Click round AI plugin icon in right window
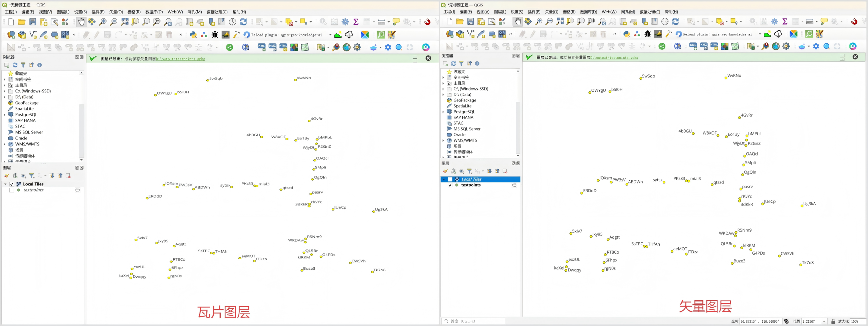The height and width of the screenshot is (326, 868). point(853,46)
